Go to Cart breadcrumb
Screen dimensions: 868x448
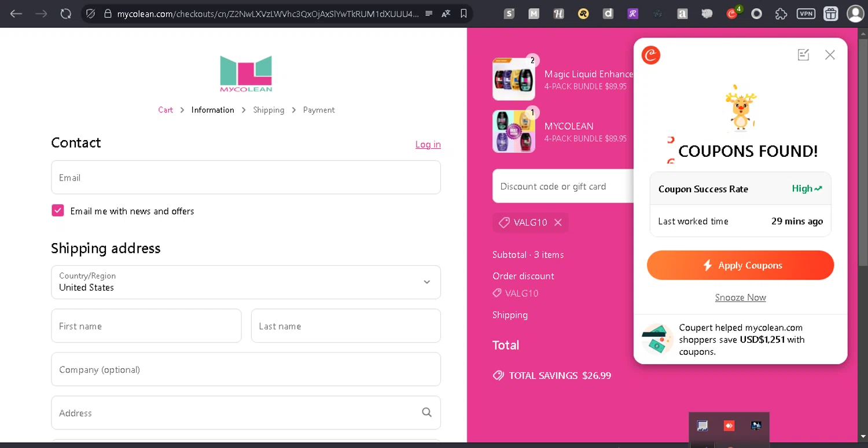(165, 110)
